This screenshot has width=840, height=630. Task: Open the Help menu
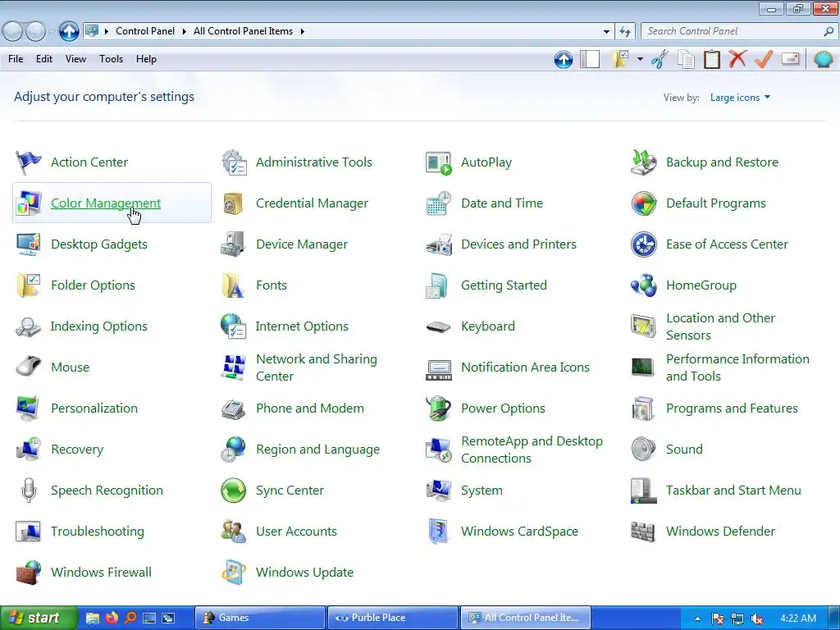(x=146, y=59)
